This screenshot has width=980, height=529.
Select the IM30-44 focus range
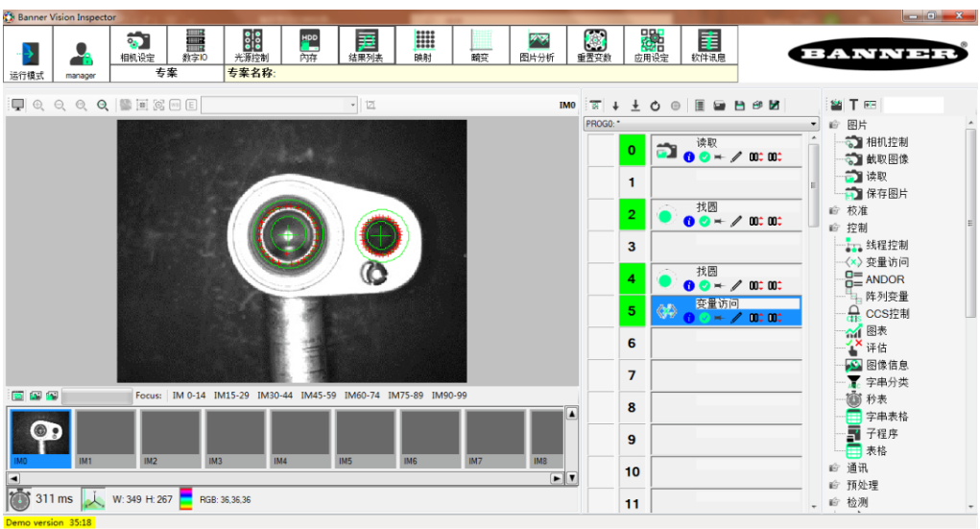(x=275, y=396)
